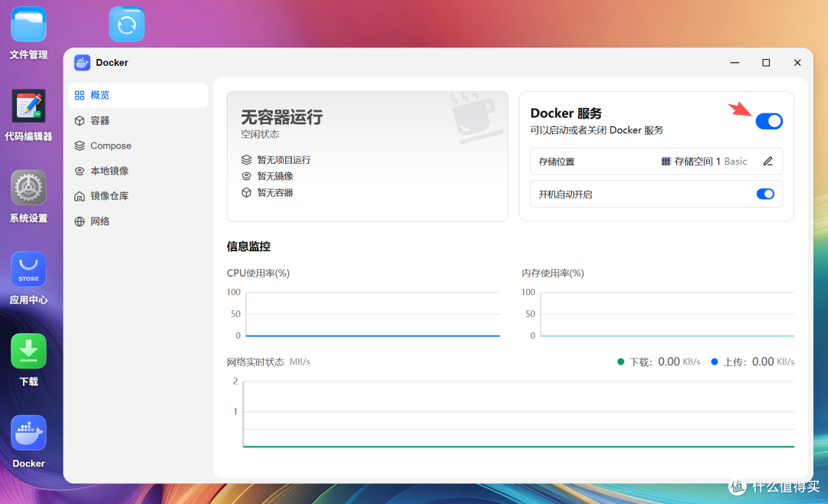Click inside the network status chart
Image resolution: width=828 pixels, height=504 pixels.
tap(518, 414)
